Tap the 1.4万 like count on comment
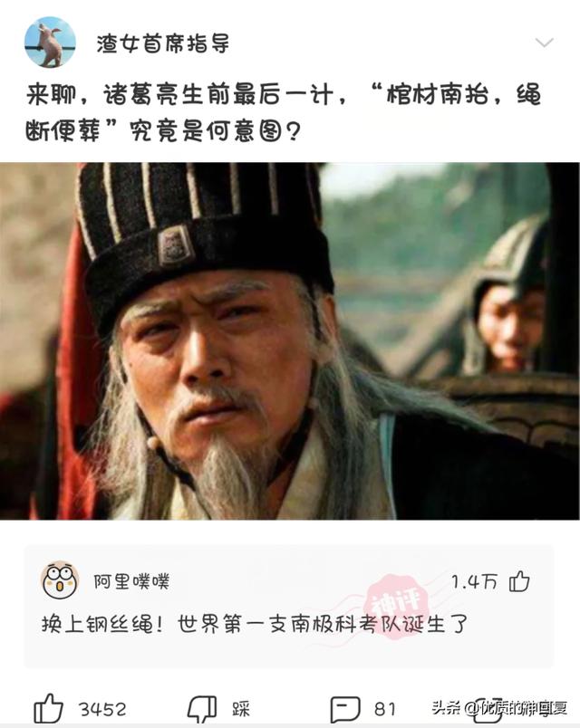This screenshot has width=580, height=728. [x=475, y=581]
